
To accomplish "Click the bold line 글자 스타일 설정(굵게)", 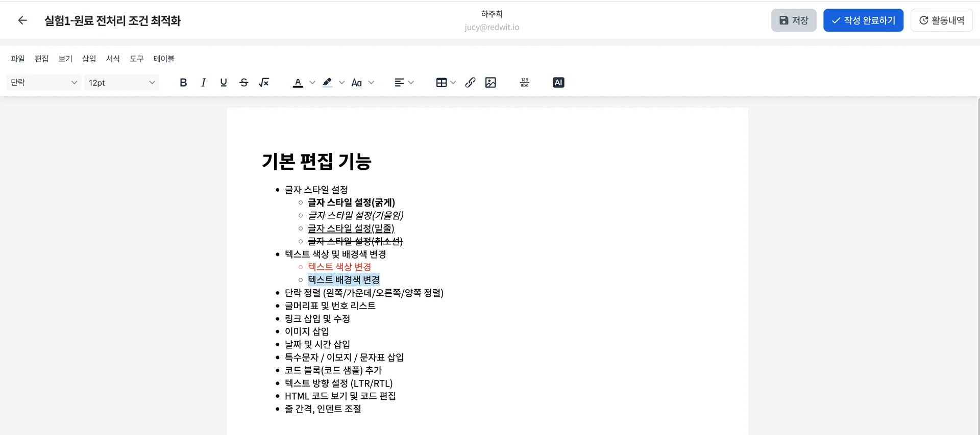I will (x=352, y=202).
